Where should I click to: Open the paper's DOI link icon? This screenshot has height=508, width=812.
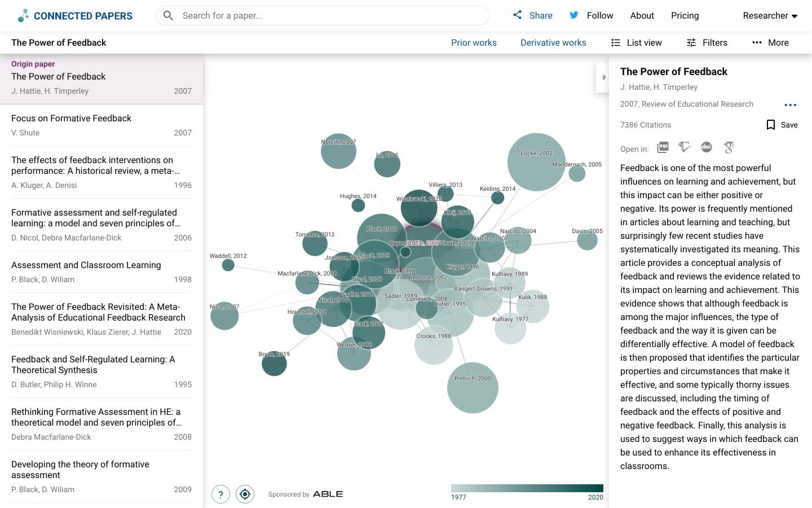(707, 147)
